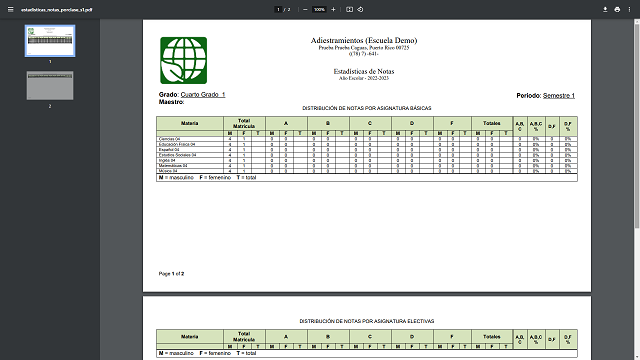640x360 pixels.
Task: Click the 'Español 04' row label
Action: (169, 150)
